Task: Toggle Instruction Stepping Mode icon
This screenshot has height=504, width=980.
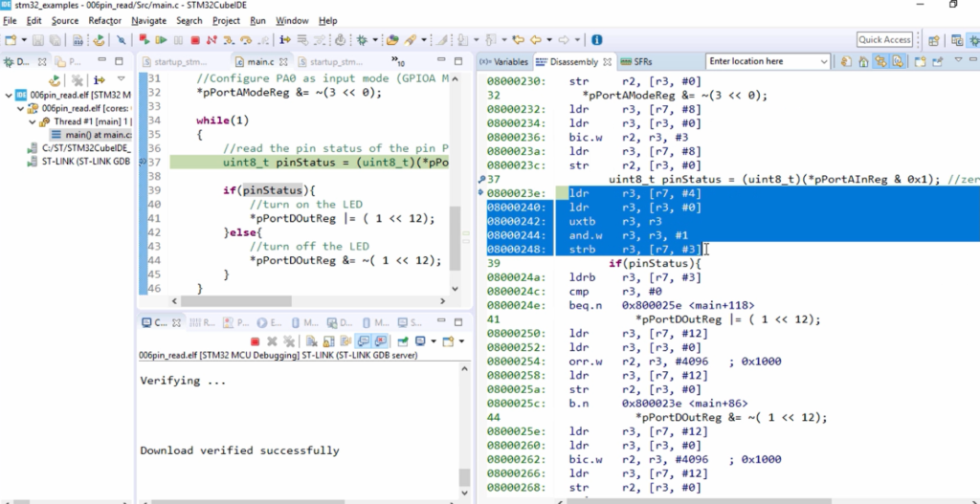Action: click(x=285, y=40)
